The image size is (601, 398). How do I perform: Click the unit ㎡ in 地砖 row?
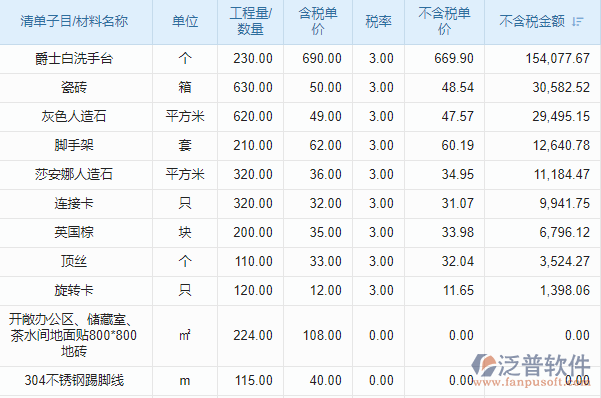point(185,336)
